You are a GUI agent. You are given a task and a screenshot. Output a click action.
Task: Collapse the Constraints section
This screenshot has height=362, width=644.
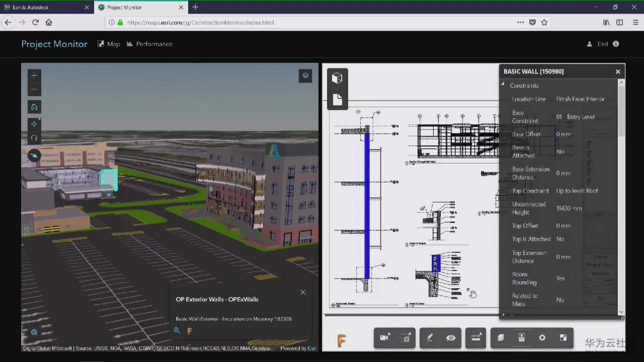(503, 84)
